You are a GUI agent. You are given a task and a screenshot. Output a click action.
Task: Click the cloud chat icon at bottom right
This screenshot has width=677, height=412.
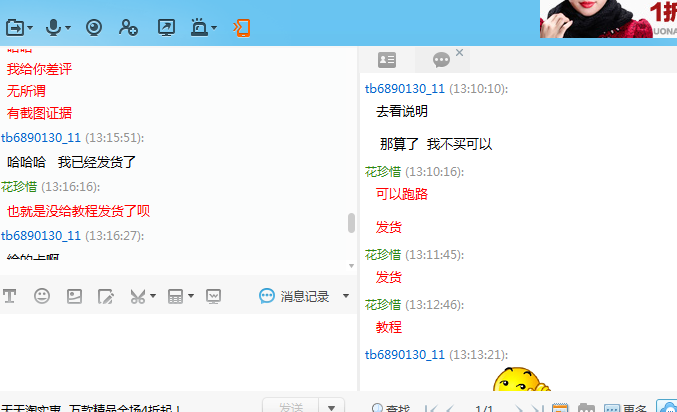coord(668,407)
